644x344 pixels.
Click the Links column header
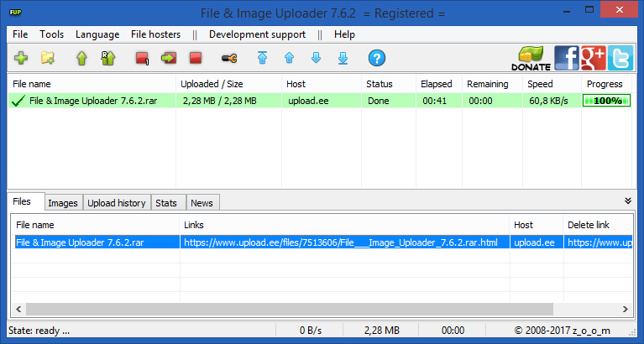344,225
